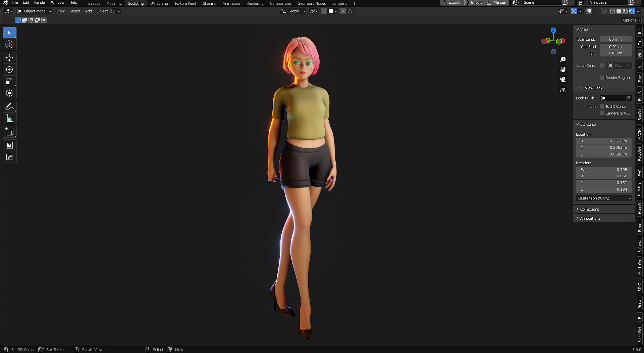Switch to the Shading workspace tab
This screenshot has height=353, width=644.
pyautogui.click(x=209, y=3)
